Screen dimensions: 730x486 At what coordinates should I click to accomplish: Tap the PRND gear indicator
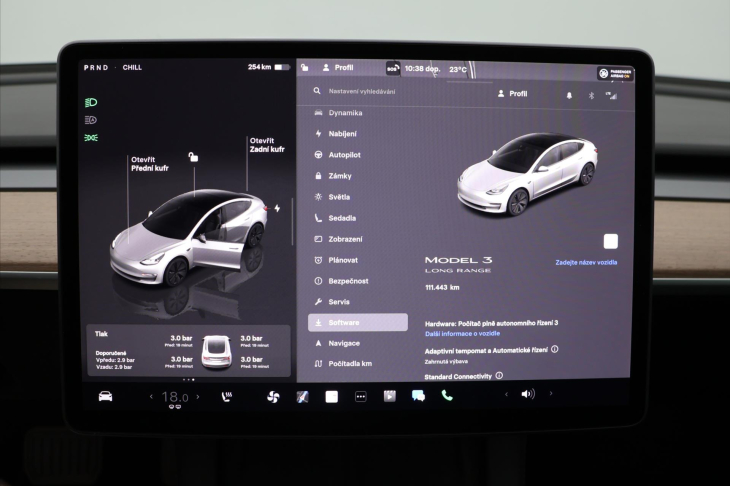pyautogui.click(x=96, y=68)
